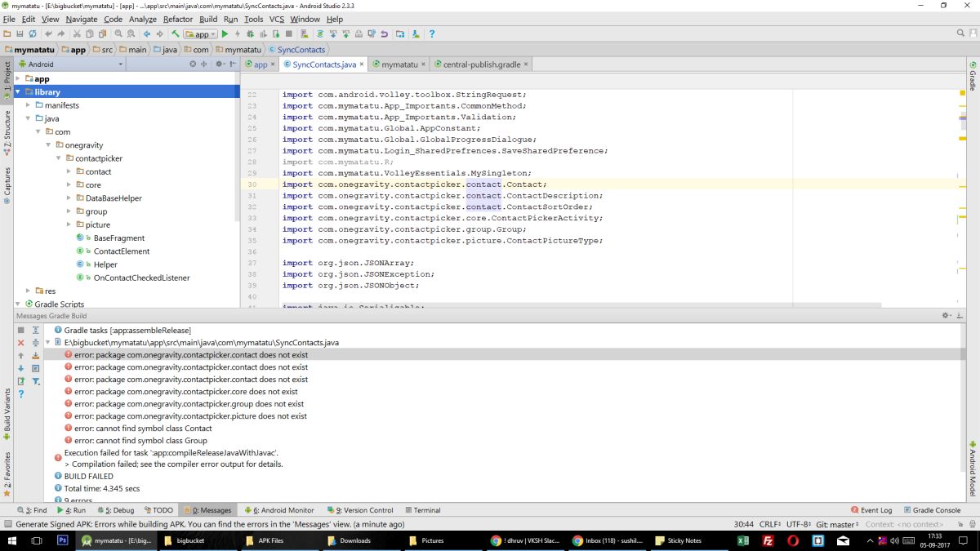
Task: Open the Analyze menu
Action: pyautogui.click(x=143, y=19)
